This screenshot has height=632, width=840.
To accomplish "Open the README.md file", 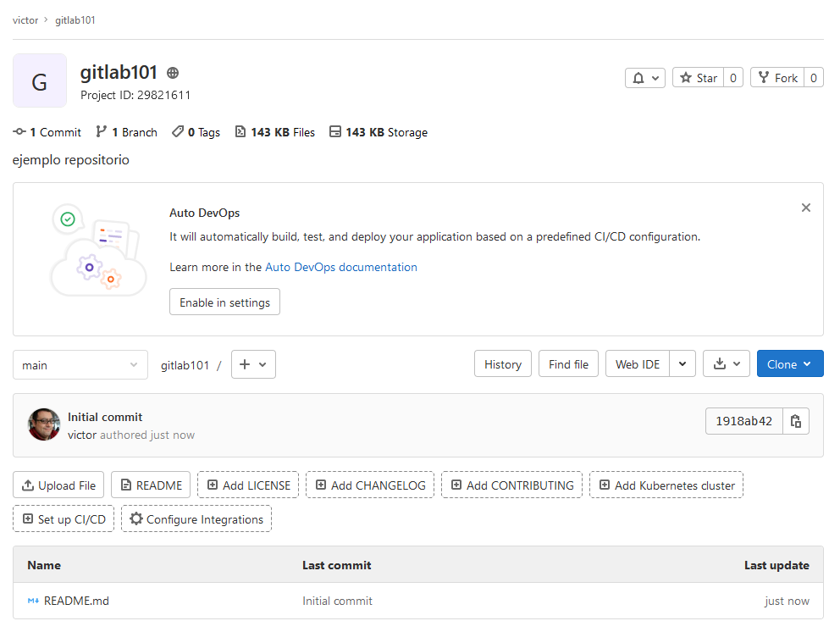I will coord(76,601).
